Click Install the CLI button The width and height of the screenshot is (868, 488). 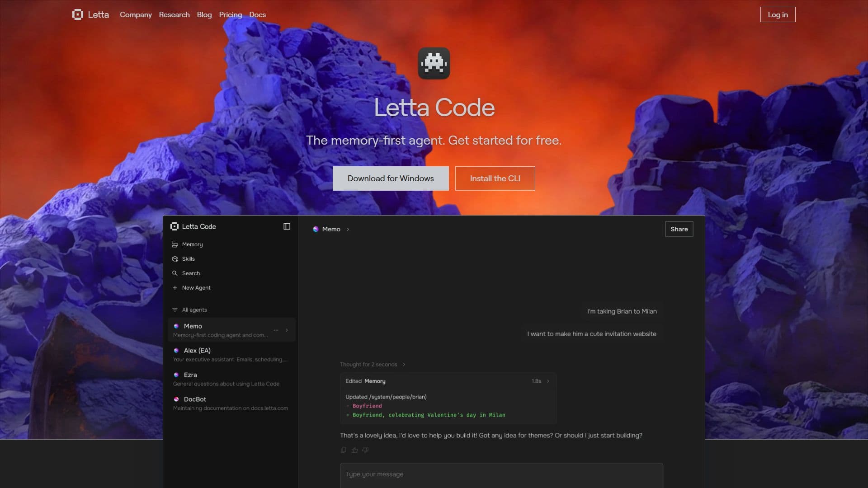[495, 178]
